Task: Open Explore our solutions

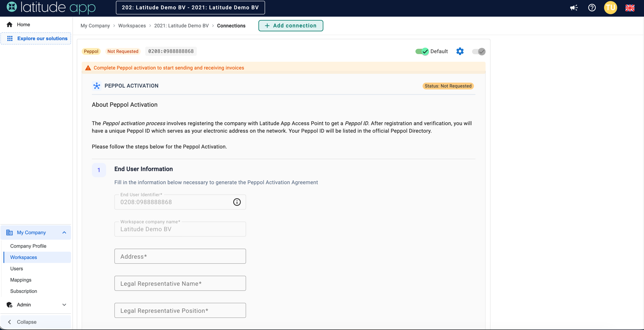Action: 36,38
